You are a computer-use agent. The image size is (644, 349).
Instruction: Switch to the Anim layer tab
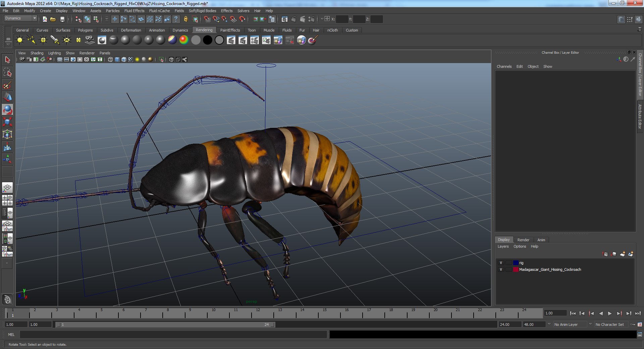541,240
